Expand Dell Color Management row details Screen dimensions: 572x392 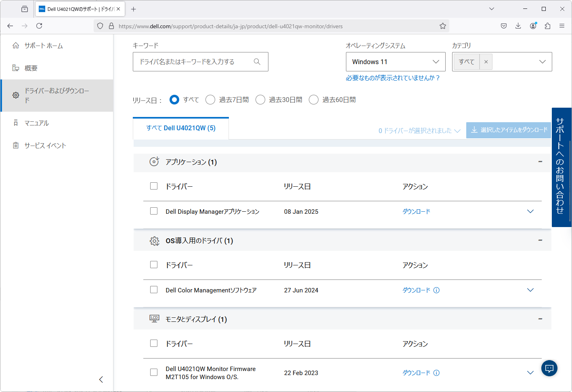tap(530, 290)
